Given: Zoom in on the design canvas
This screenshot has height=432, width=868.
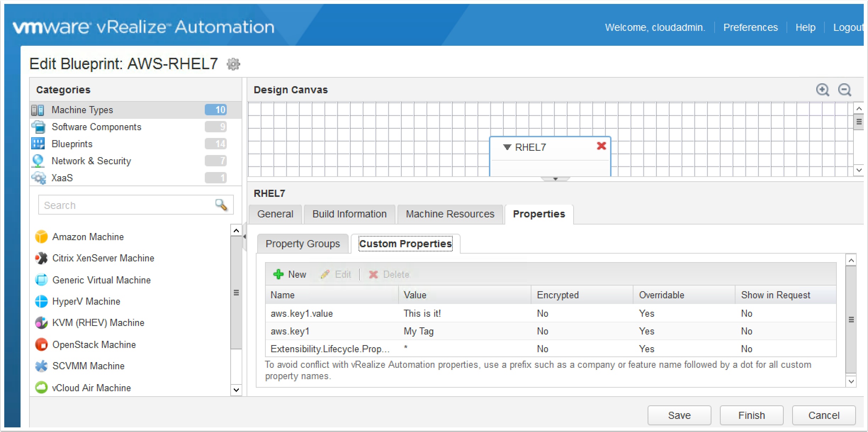Looking at the screenshot, I should (822, 90).
